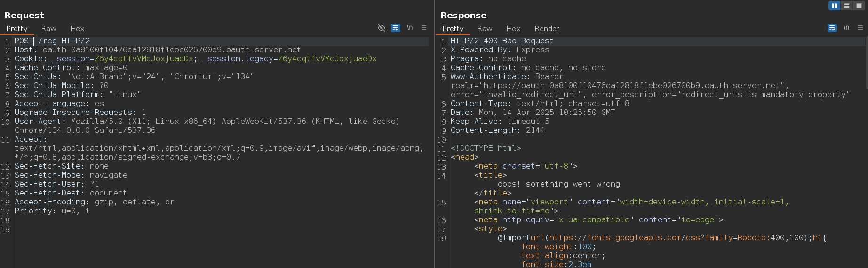Open the Request pane options menu
Screen dimensions: 868x268
click(x=424, y=28)
